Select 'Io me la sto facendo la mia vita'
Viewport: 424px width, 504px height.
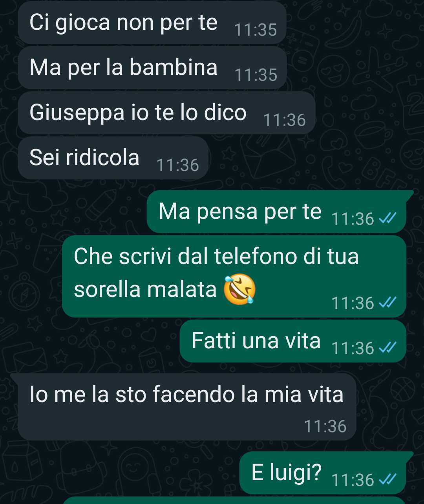pyautogui.click(x=187, y=407)
